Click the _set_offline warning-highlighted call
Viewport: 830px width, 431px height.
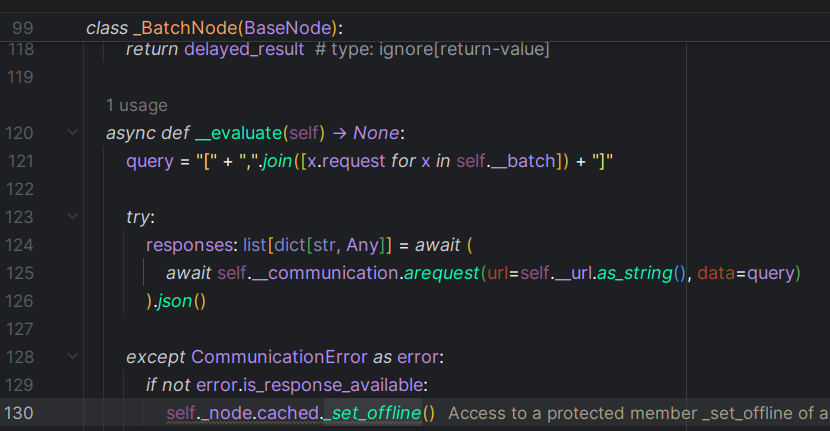377,413
